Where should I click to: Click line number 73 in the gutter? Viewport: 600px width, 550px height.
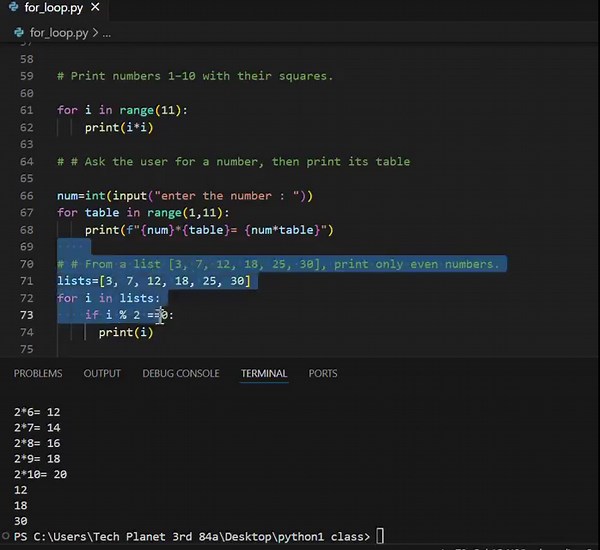tap(27, 315)
